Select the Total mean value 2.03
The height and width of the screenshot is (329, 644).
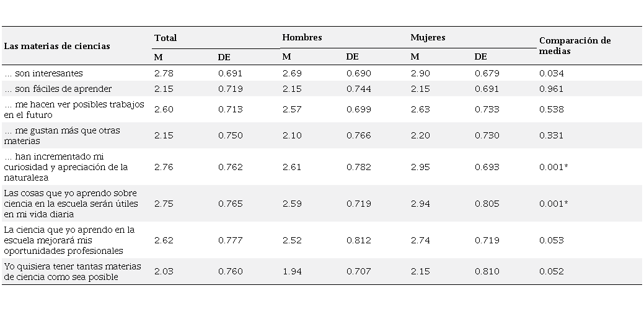(162, 271)
